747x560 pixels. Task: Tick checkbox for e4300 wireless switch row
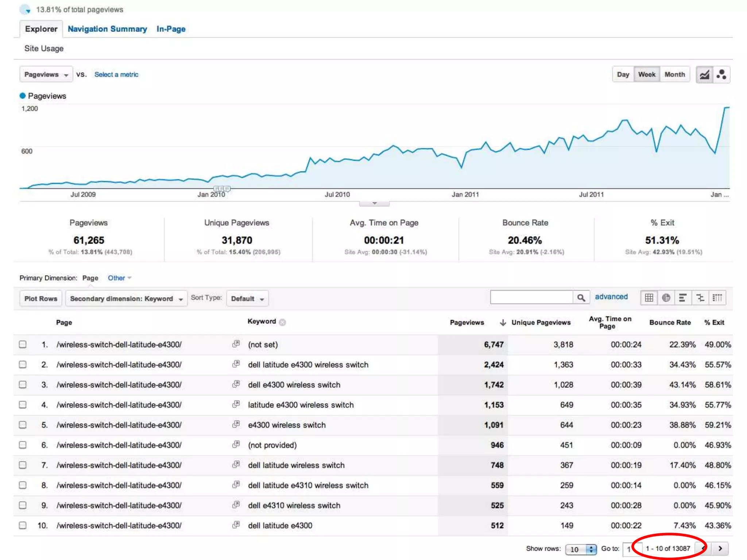(x=23, y=425)
